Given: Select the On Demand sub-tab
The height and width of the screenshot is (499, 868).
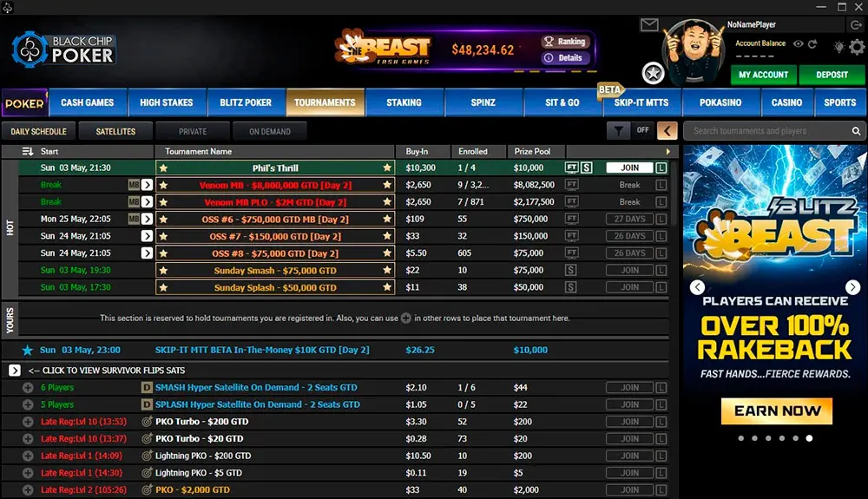Looking at the screenshot, I should [x=270, y=132].
